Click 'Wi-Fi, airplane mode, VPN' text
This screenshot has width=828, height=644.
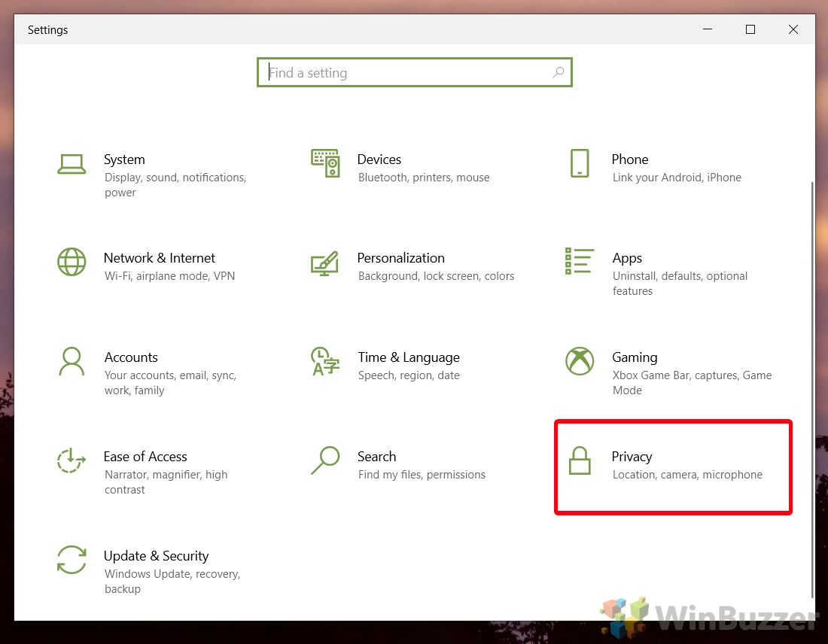169,276
